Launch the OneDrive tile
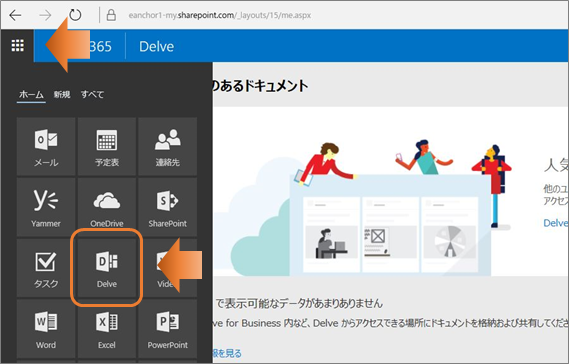 [x=107, y=207]
